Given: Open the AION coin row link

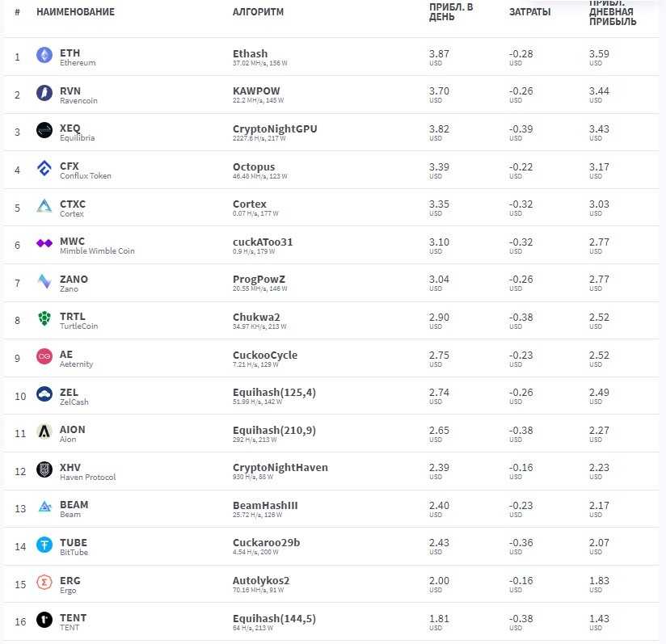Looking at the screenshot, I should click(x=72, y=430).
